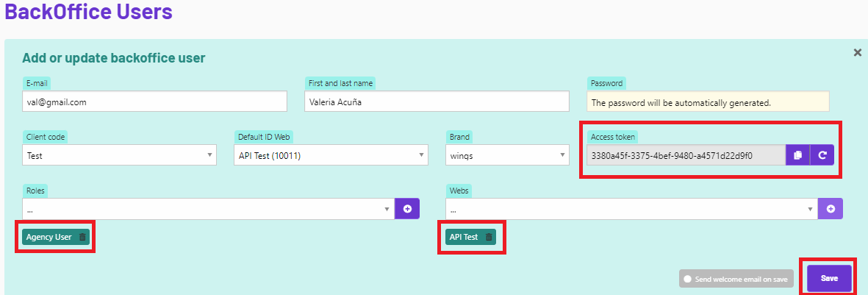Select the Access token text field
The width and height of the screenshot is (868, 295).
[x=686, y=155]
